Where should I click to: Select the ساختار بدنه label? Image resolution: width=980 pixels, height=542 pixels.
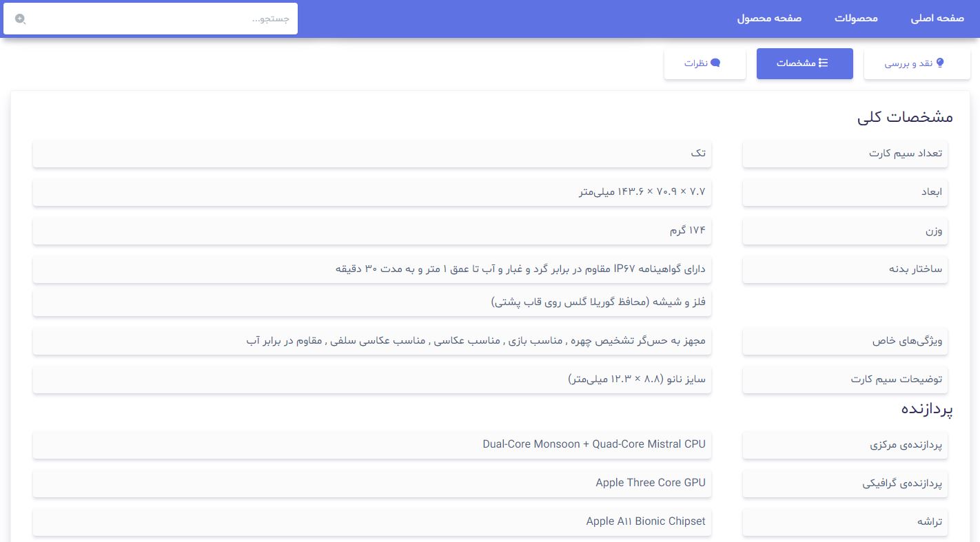(x=845, y=269)
